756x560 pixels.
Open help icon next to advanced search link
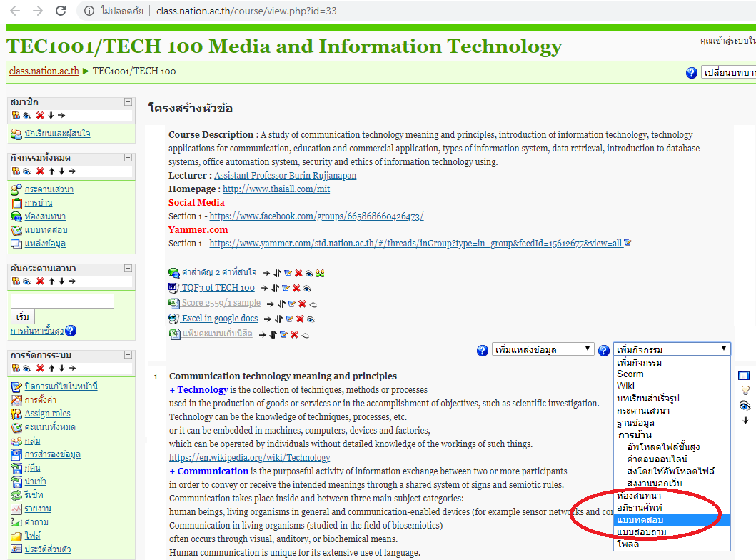71,331
